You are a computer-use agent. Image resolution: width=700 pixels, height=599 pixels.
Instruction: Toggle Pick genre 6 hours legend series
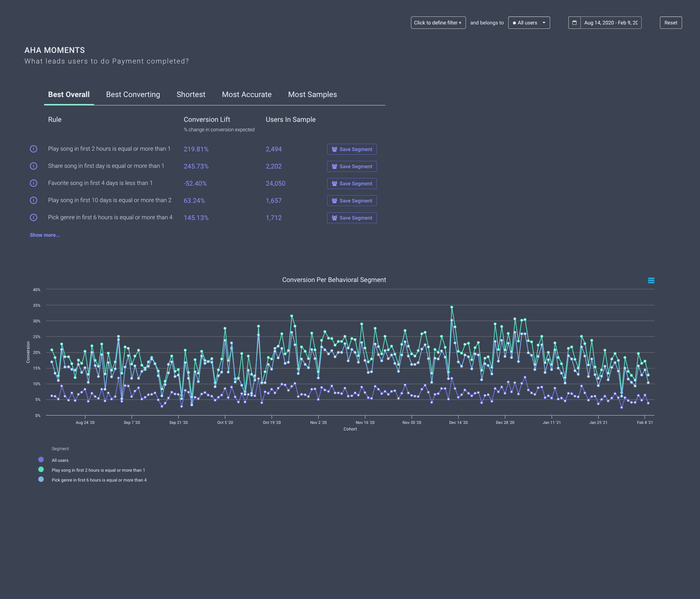99,480
